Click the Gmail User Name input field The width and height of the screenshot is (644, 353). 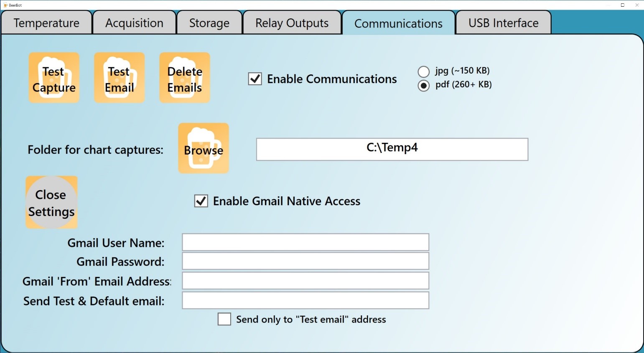pyautogui.click(x=305, y=242)
